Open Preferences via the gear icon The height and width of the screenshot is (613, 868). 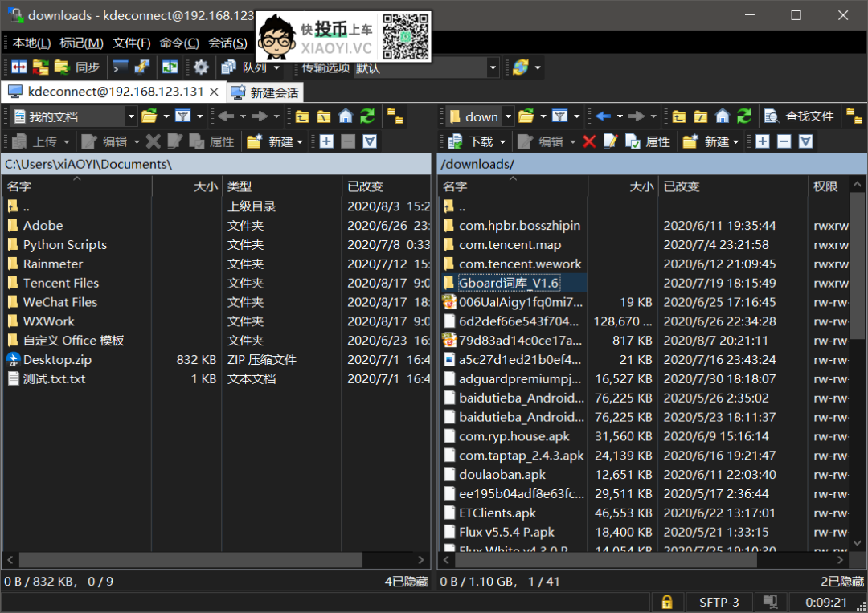(201, 67)
